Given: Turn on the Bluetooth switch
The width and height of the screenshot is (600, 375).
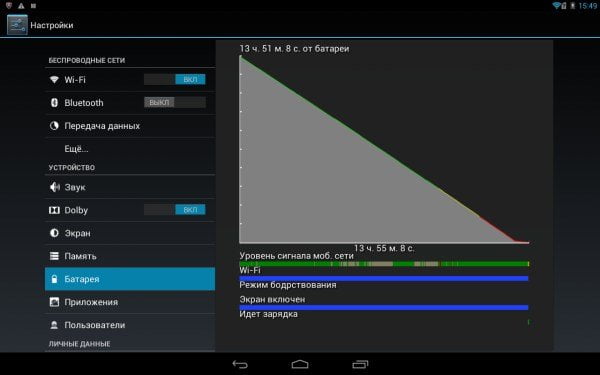Looking at the screenshot, I should tap(175, 103).
